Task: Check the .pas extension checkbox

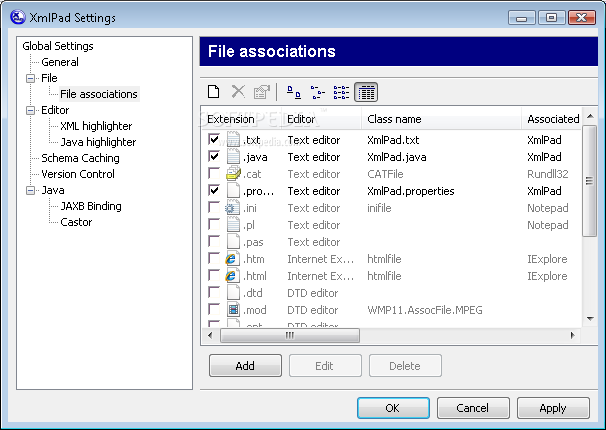Action: (x=214, y=241)
